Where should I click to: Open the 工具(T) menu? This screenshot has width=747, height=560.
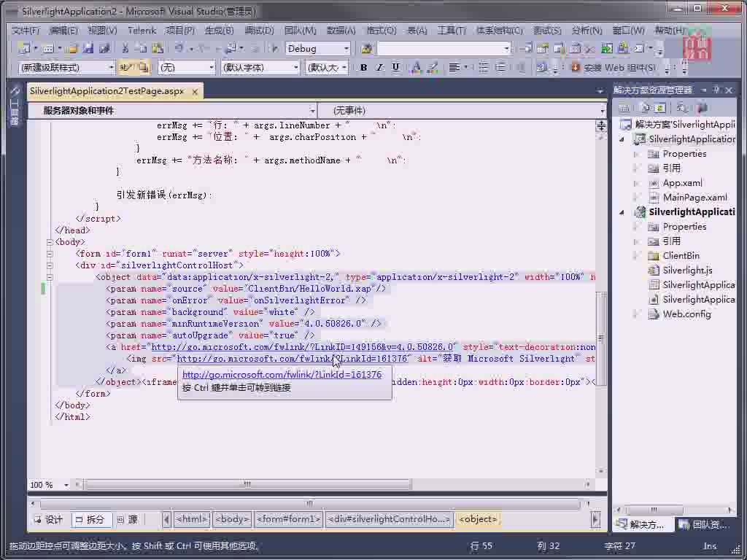(451, 31)
